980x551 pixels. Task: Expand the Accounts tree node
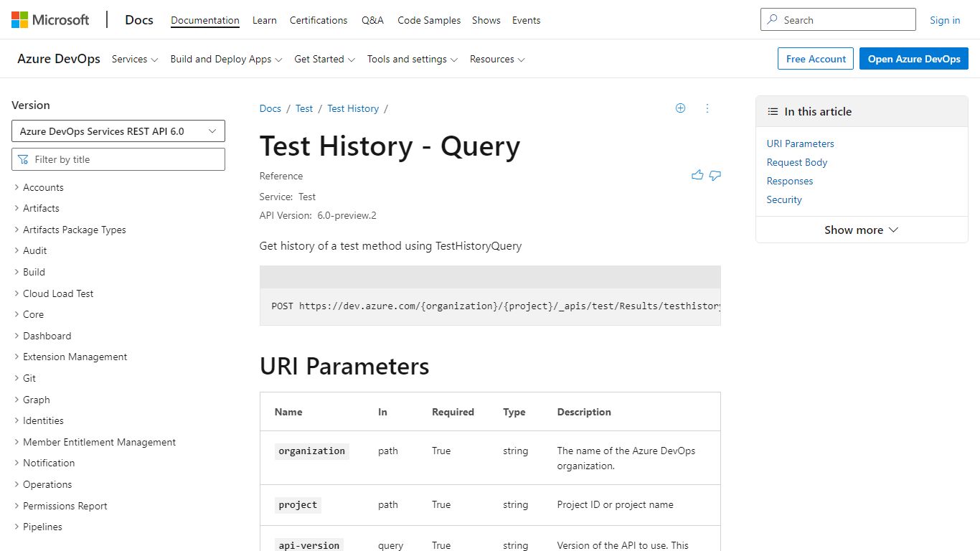(x=17, y=187)
